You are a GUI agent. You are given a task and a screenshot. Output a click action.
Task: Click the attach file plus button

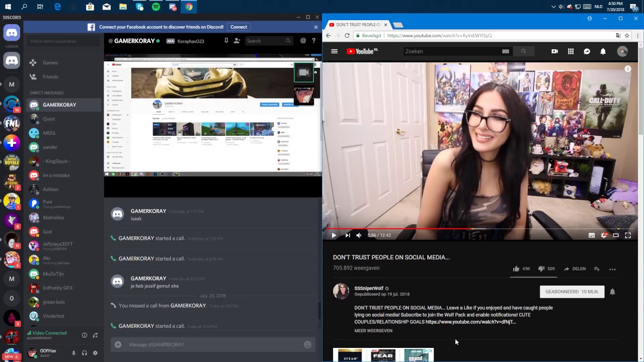118,344
